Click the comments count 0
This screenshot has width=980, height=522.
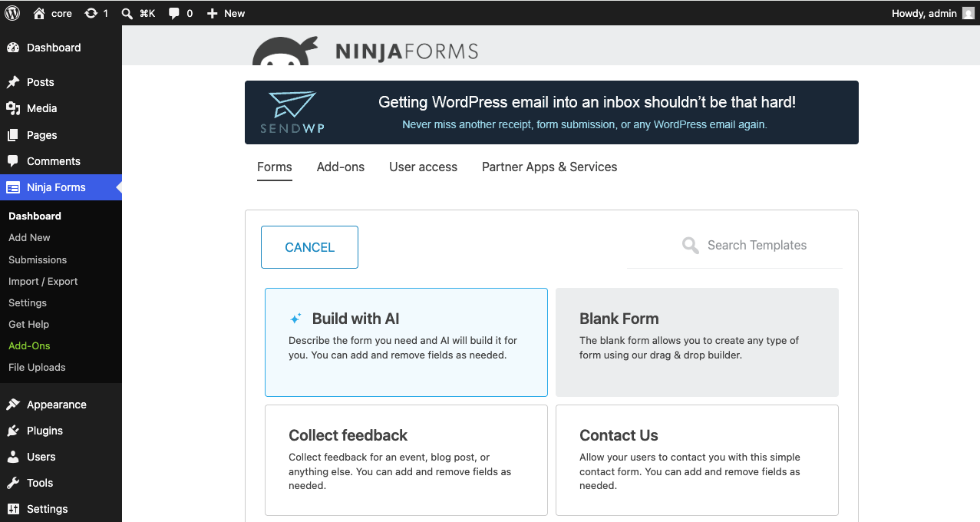190,13
